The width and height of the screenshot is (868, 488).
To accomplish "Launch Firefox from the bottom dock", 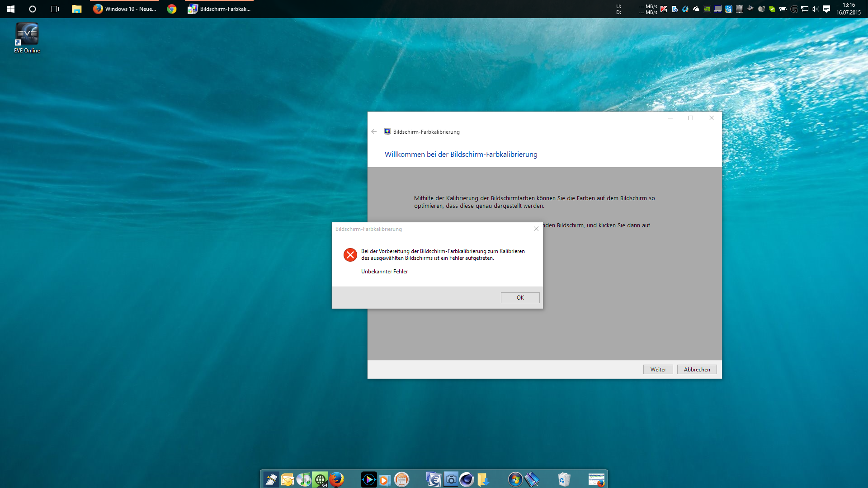I will (x=336, y=479).
